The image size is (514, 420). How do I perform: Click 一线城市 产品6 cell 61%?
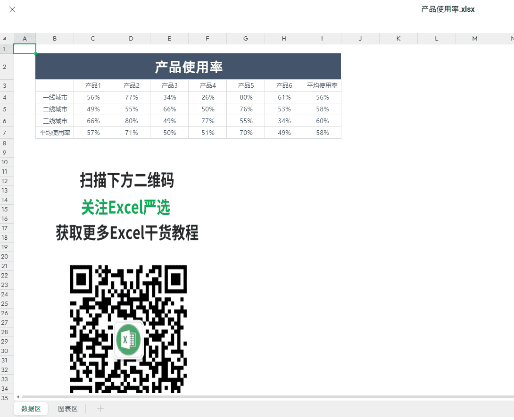pos(284,98)
